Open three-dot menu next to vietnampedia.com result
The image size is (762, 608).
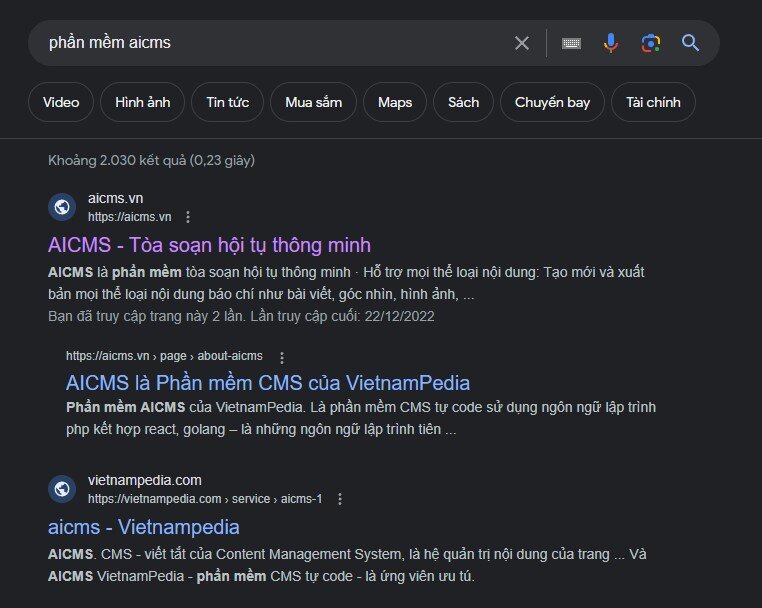(340, 499)
